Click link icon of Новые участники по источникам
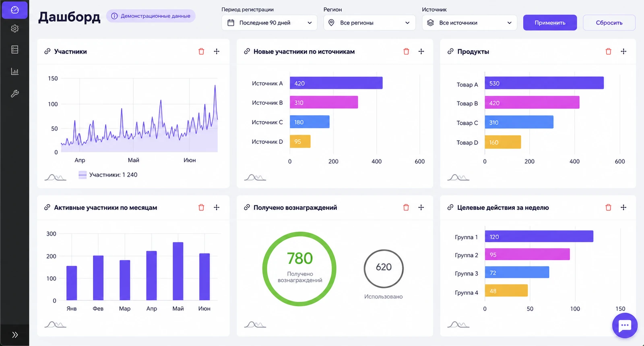This screenshot has width=644, height=346. tap(247, 51)
